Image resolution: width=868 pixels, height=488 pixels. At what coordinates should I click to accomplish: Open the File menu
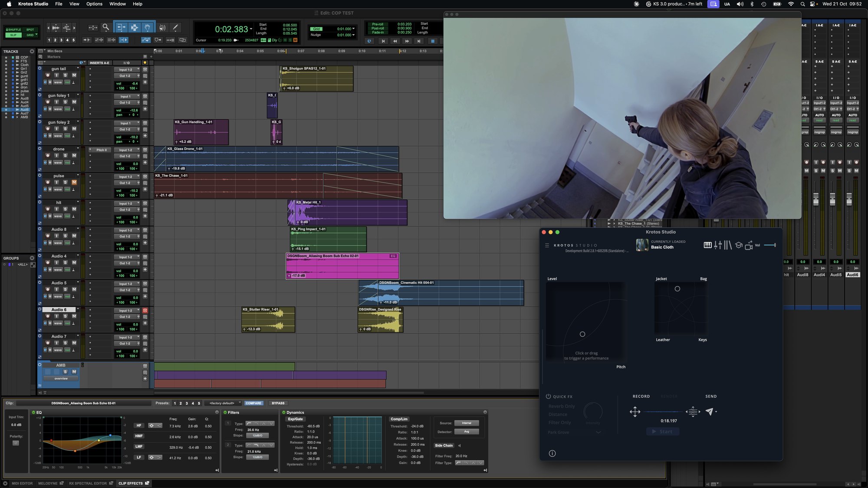tap(59, 4)
